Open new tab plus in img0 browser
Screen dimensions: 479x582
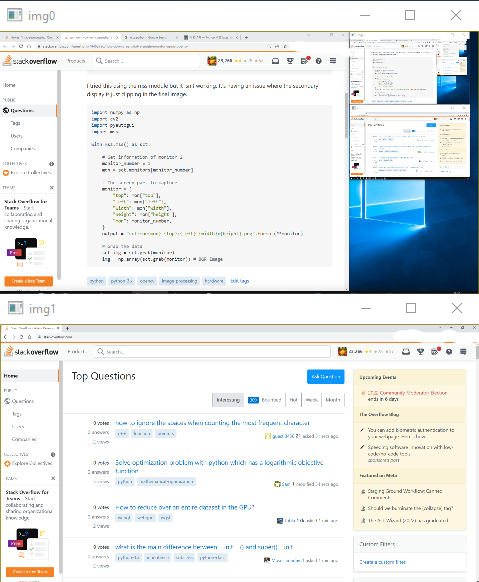click(246, 37)
